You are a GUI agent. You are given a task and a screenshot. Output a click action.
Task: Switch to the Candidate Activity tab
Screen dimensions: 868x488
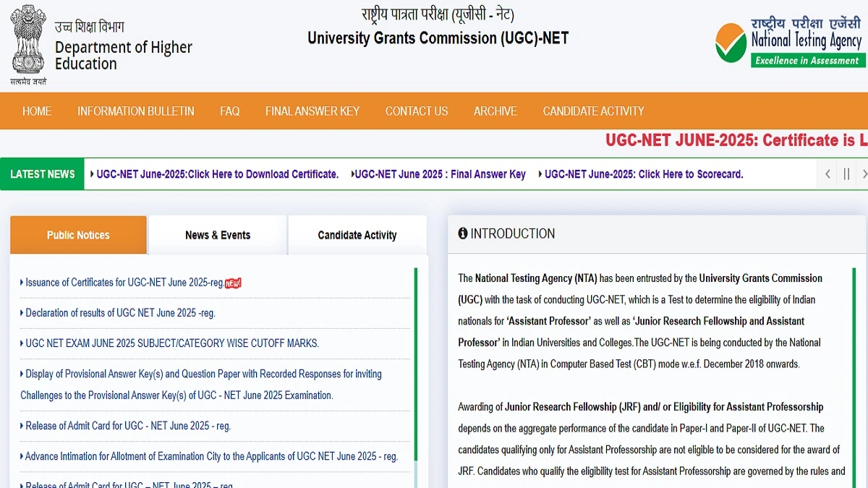tap(357, 234)
